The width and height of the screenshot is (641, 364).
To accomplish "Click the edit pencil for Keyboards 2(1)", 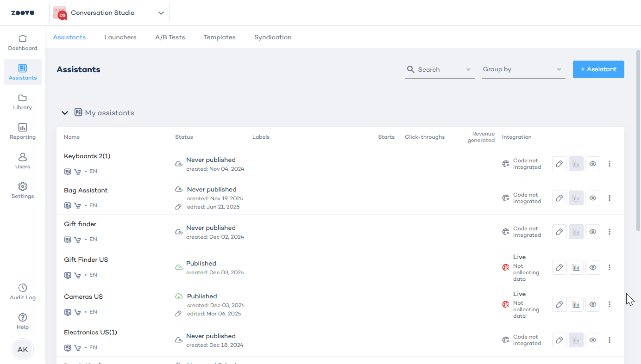I will click(x=559, y=164).
